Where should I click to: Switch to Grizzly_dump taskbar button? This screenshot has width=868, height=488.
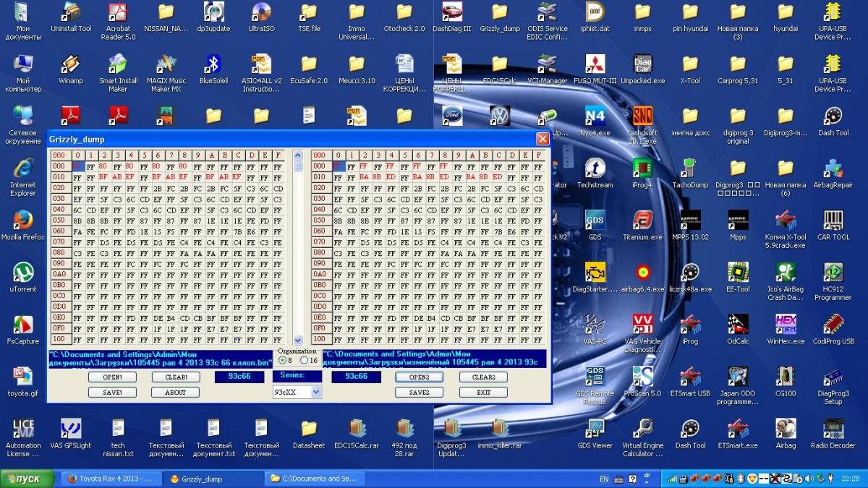pos(213,479)
